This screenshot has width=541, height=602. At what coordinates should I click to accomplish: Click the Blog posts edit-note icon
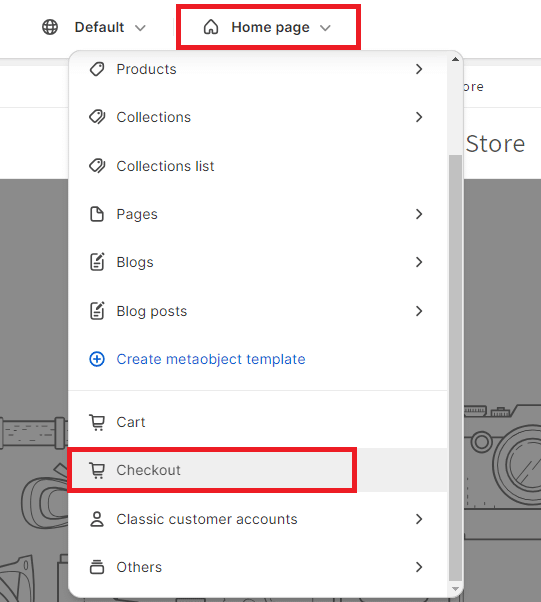(97, 311)
